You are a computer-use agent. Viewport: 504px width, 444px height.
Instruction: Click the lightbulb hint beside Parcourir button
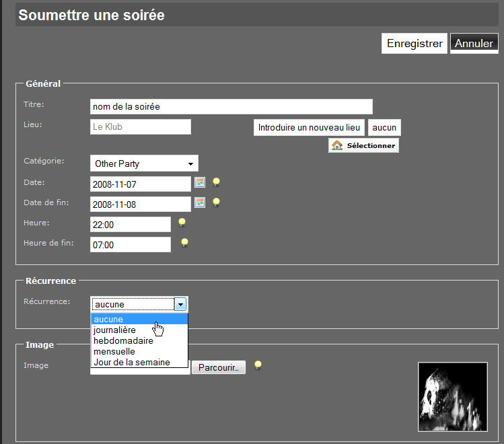tap(258, 365)
